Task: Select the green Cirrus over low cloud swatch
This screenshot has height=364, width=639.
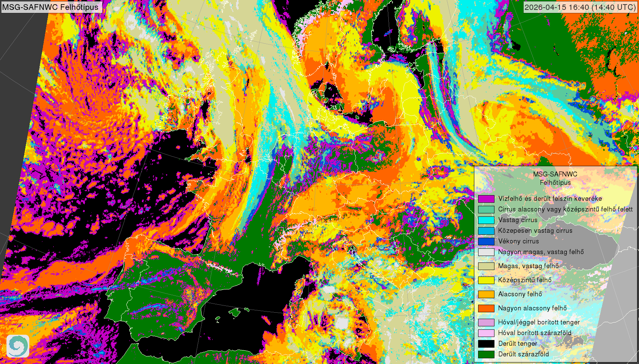Action: pyautogui.click(x=486, y=210)
